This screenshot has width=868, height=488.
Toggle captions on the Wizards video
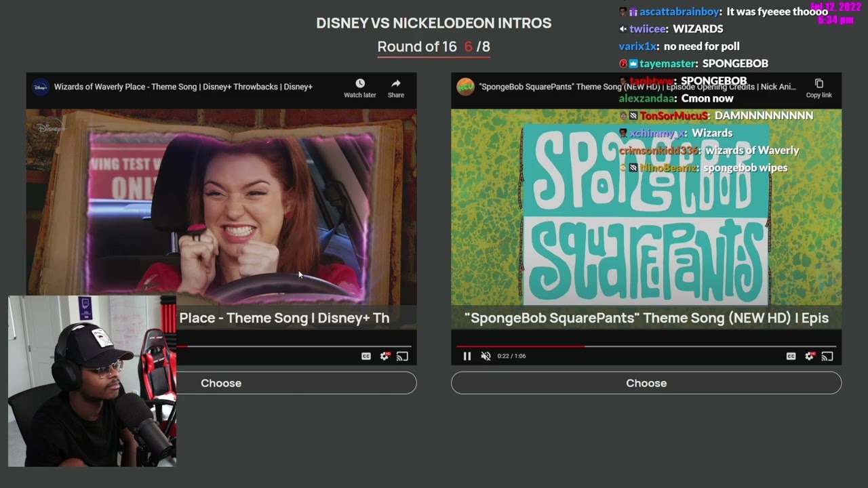[x=366, y=356]
